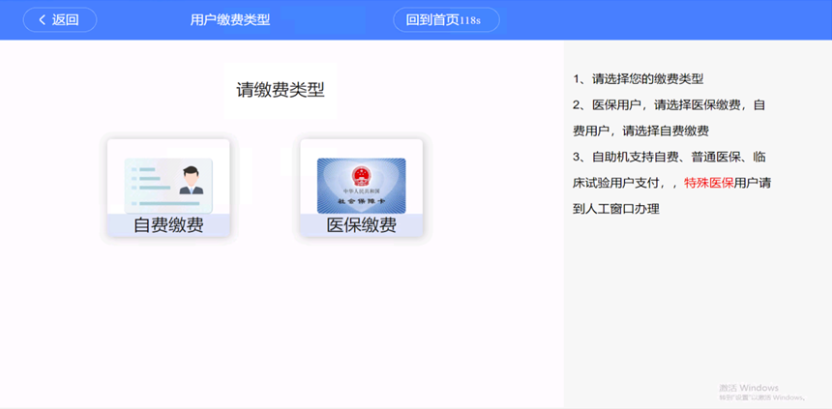Select the ID card image for self-pay
832x409 pixels.
tap(168, 183)
